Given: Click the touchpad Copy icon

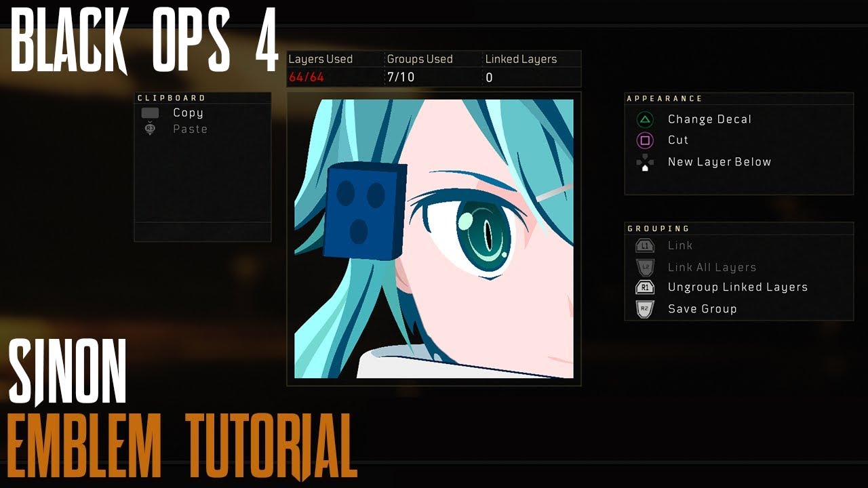Looking at the screenshot, I should (150, 113).
